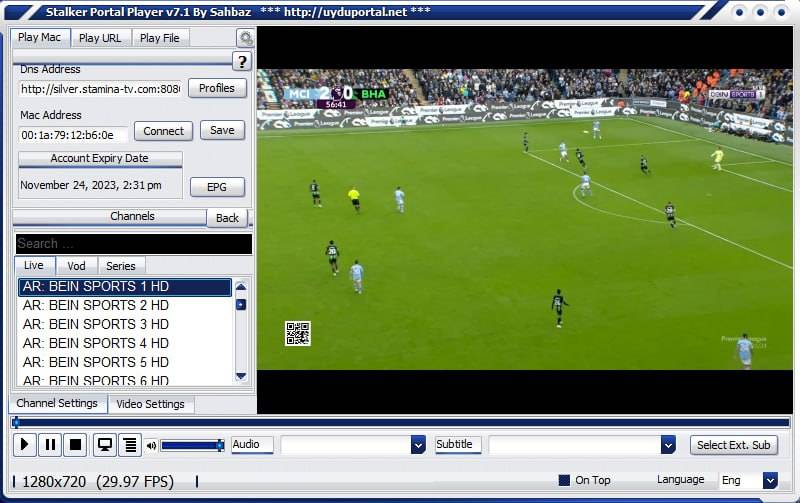Start playback with the Play button
The height and width of the screenshot is (503, 800).
(x=24, y=445)
